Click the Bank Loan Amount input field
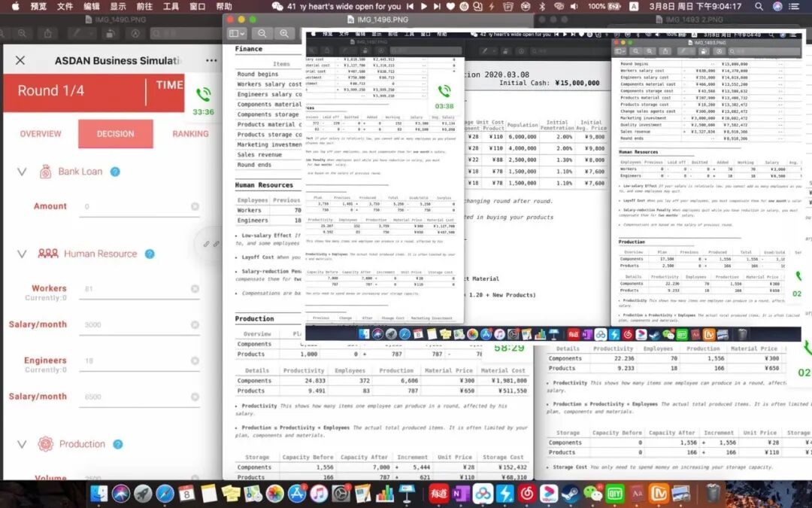This screenshot has height=508, width=812. coord(139,206)
